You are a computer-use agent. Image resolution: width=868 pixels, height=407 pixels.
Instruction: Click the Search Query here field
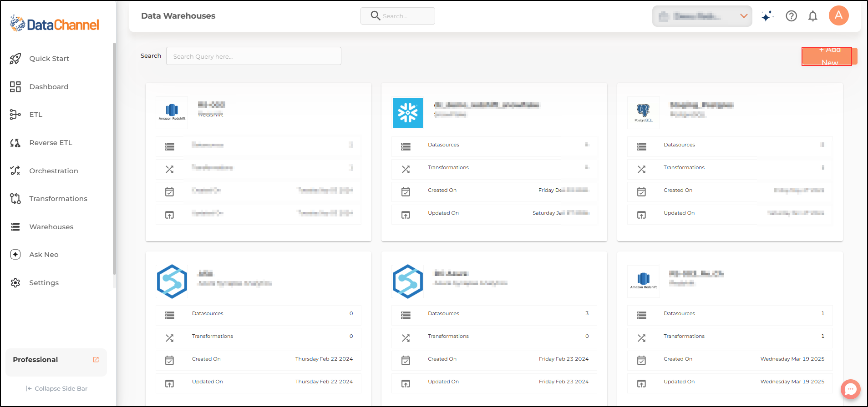[x=254, y=56]
